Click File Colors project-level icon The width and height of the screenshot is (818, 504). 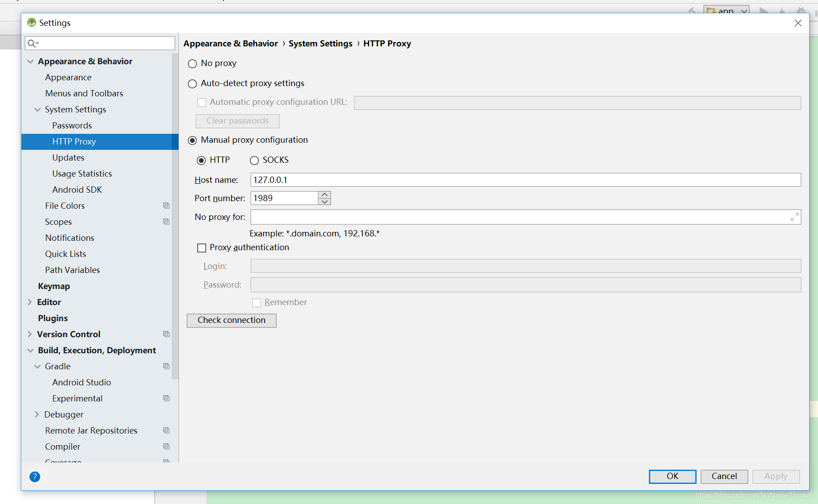(166, 206)
